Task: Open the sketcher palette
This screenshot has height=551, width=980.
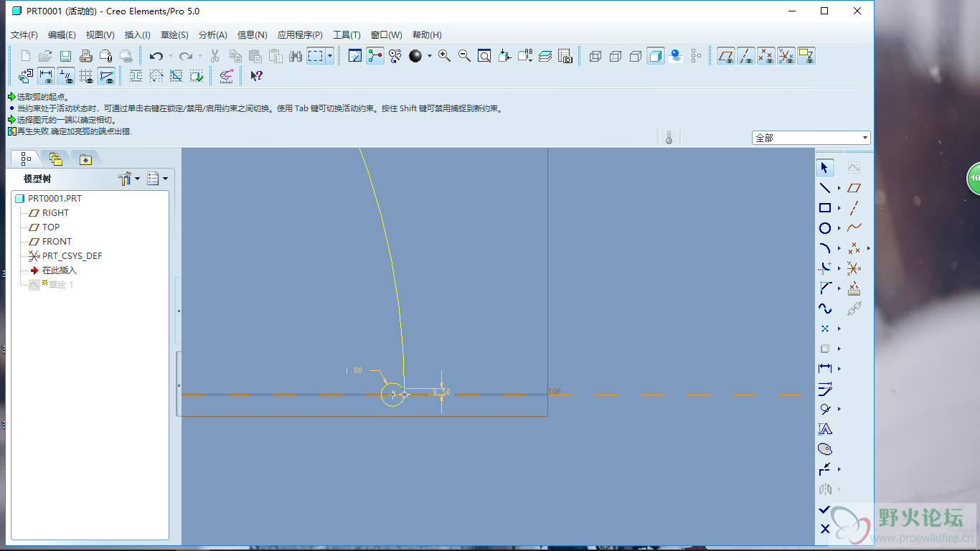Action: 825,449
